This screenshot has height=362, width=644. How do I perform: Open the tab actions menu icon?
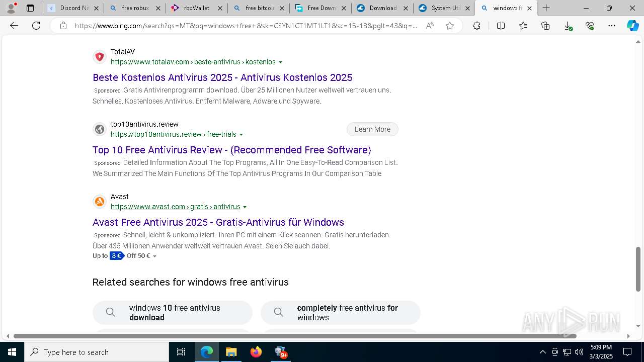pyautogui.click(x=30, y=8)
